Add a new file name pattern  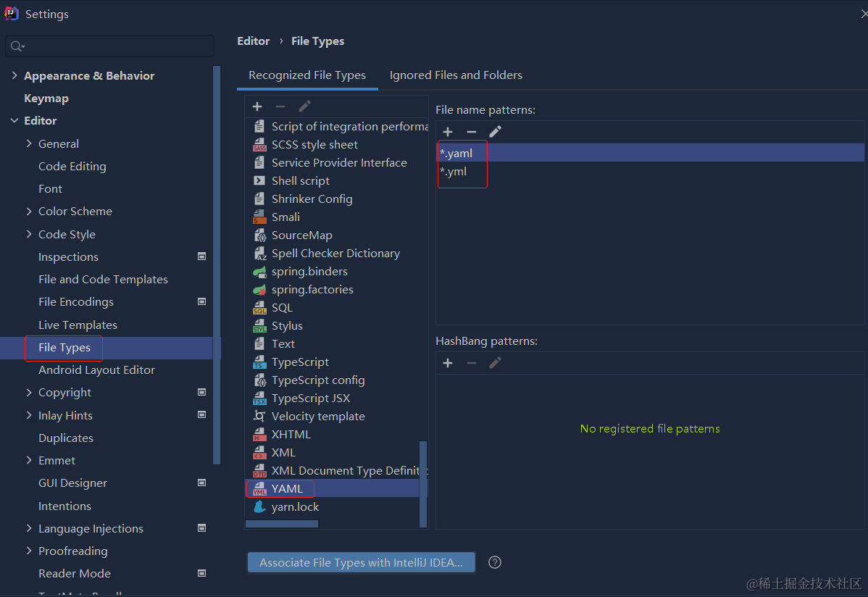(448, 131)
